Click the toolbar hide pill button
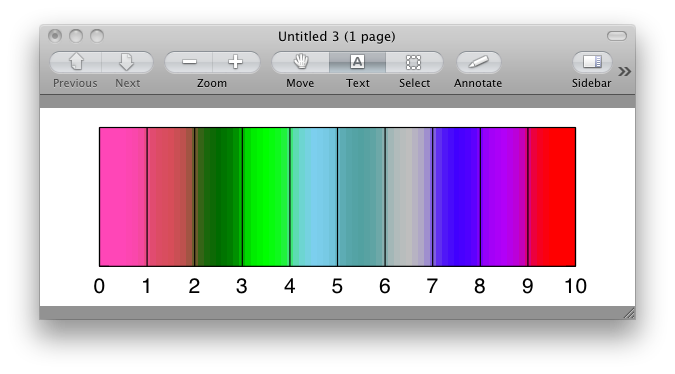This screenshot has width=675, height=374. click(617, 36)
